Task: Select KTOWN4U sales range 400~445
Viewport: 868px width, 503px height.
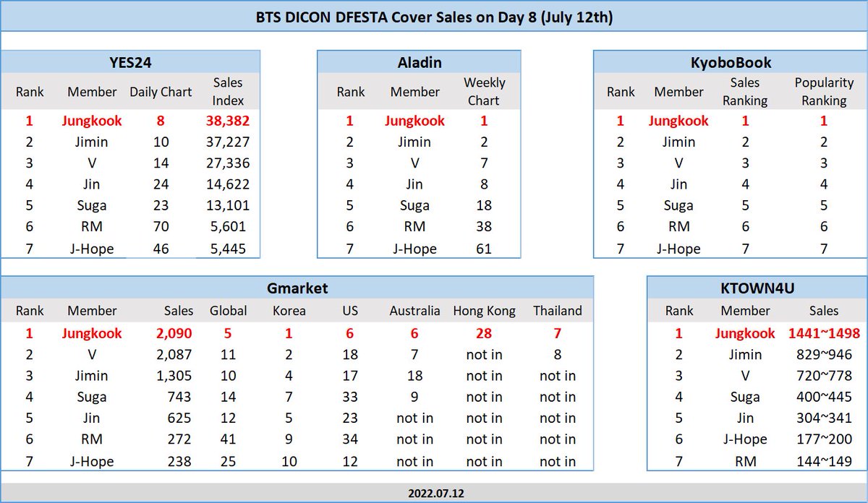Action: pyautogui.click(x=824, y=397)
